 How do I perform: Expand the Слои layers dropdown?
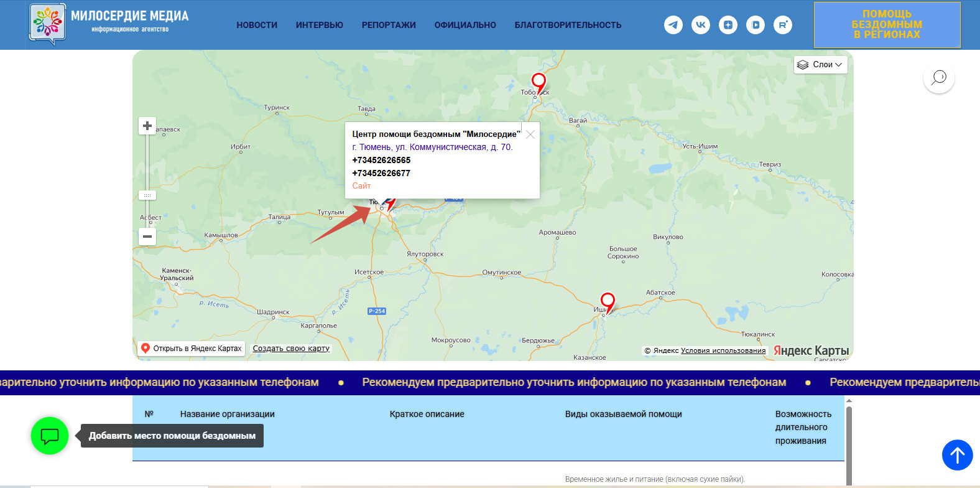(821, 65)
